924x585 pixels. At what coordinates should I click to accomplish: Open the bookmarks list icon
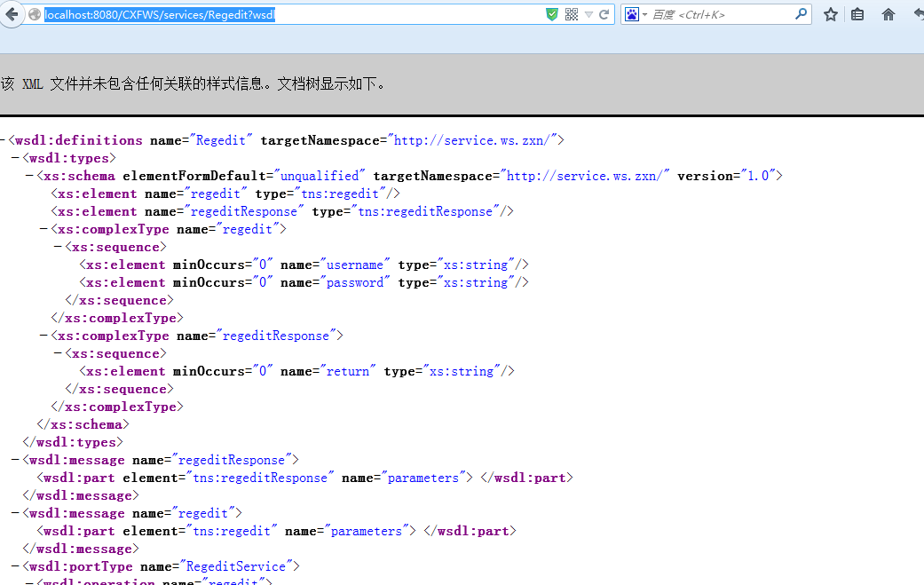click(x=857, y=15)
